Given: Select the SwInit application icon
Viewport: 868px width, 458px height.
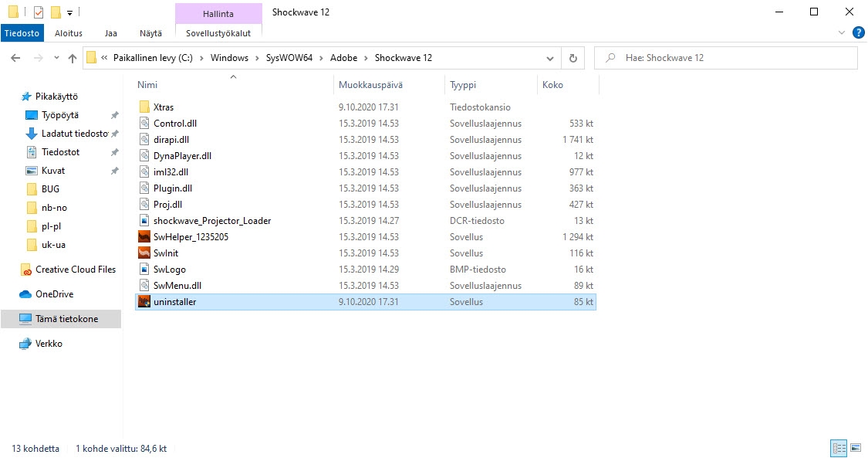Looking at the screenshot, I should click(144, 253).
